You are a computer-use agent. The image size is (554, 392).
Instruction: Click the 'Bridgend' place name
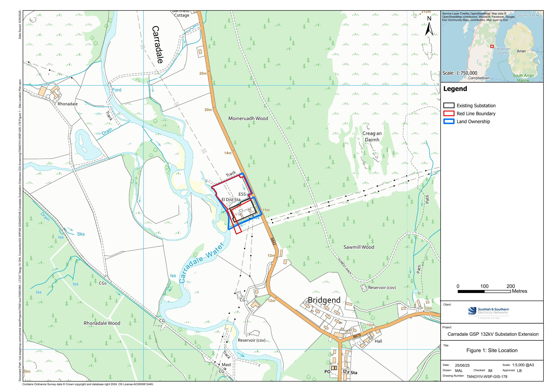coord(324,300)
